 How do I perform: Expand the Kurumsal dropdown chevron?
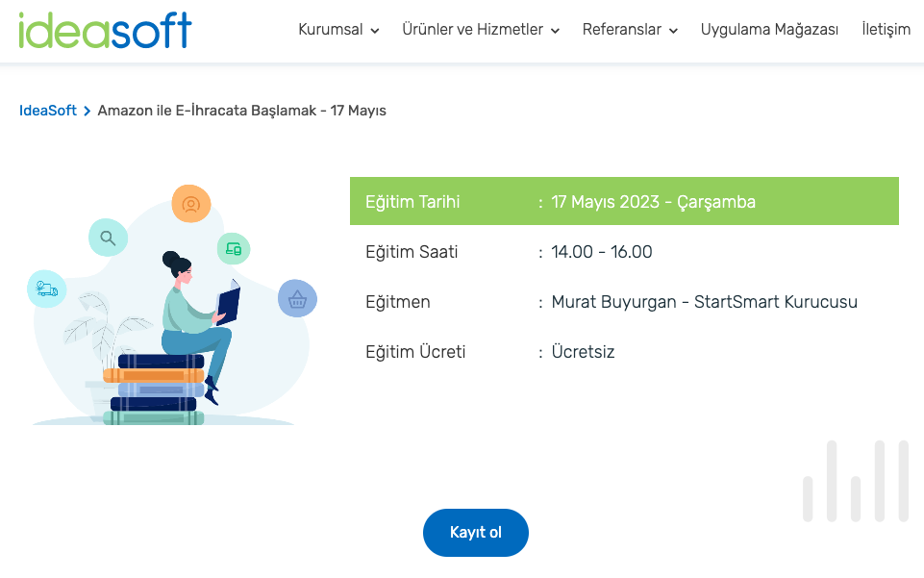tap(375, 31)
